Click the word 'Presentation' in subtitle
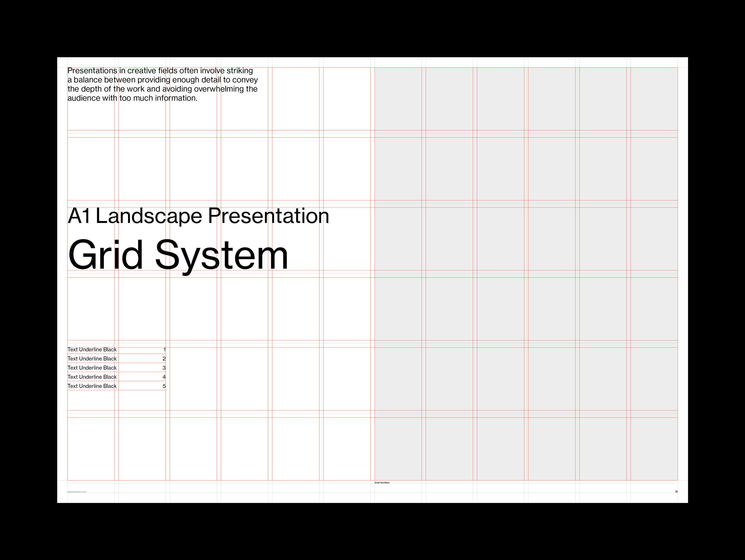Viewport: 745px width, 560px height. tap(268, 216)
